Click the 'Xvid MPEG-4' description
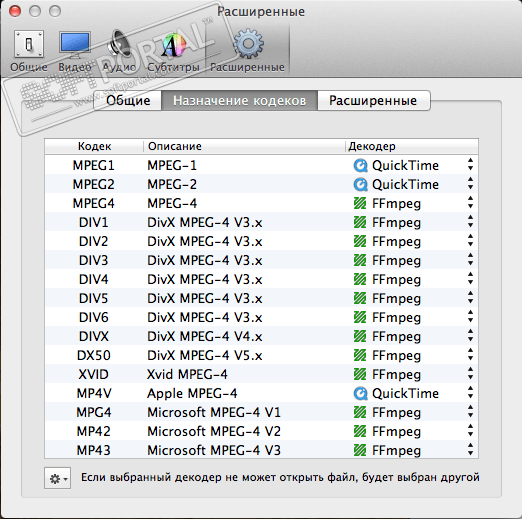522x519 pixels. (187, 374)
